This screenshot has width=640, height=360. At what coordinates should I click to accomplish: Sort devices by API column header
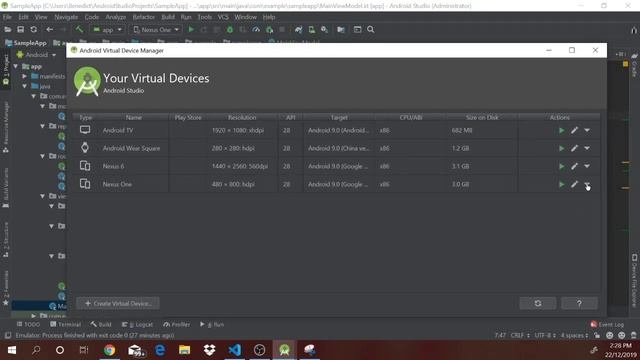[x=290, y=118]
